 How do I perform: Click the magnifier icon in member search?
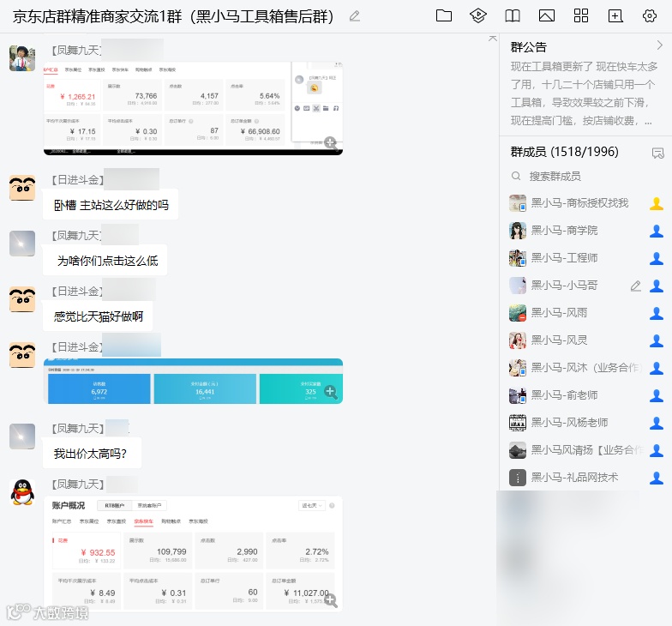(x=516, y=177)
